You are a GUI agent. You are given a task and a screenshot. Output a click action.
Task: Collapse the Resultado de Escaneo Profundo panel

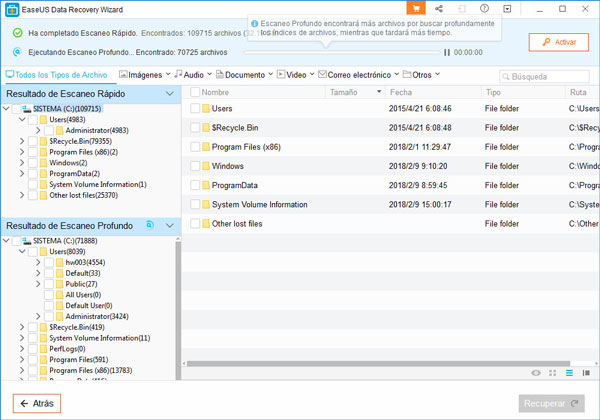coord(170,225)
